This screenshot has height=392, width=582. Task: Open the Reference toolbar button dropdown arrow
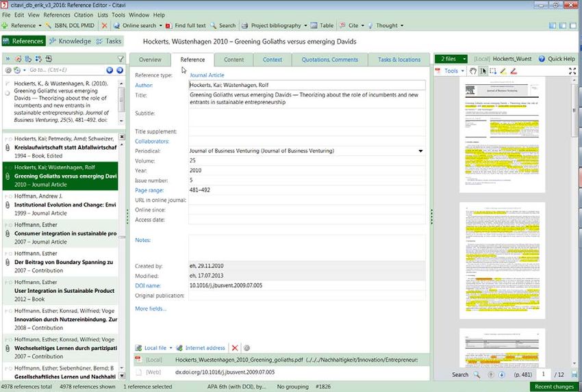[40, 25]
